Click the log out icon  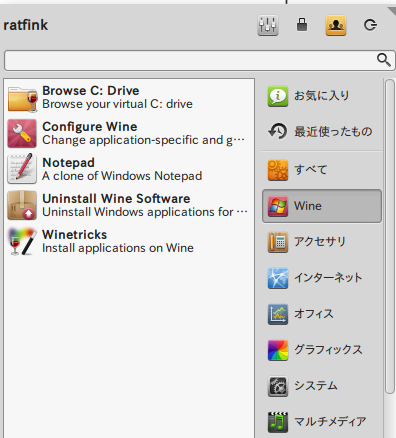(370, 25)
